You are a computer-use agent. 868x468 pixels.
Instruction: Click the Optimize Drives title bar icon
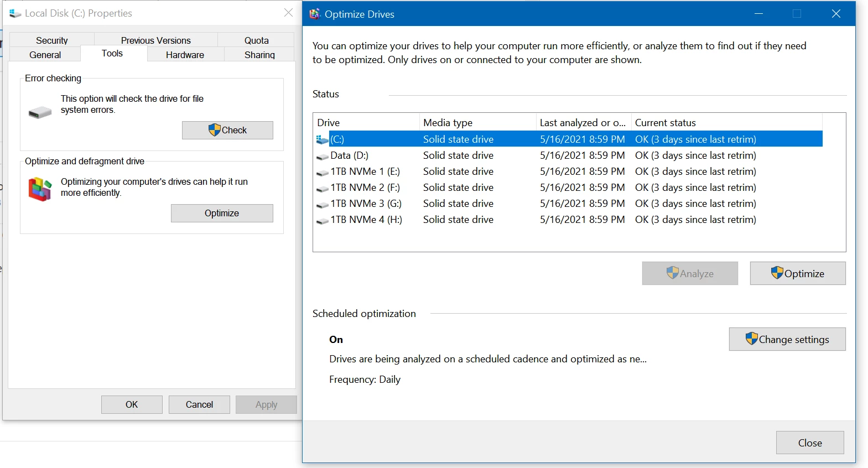(x=315, y=14)
